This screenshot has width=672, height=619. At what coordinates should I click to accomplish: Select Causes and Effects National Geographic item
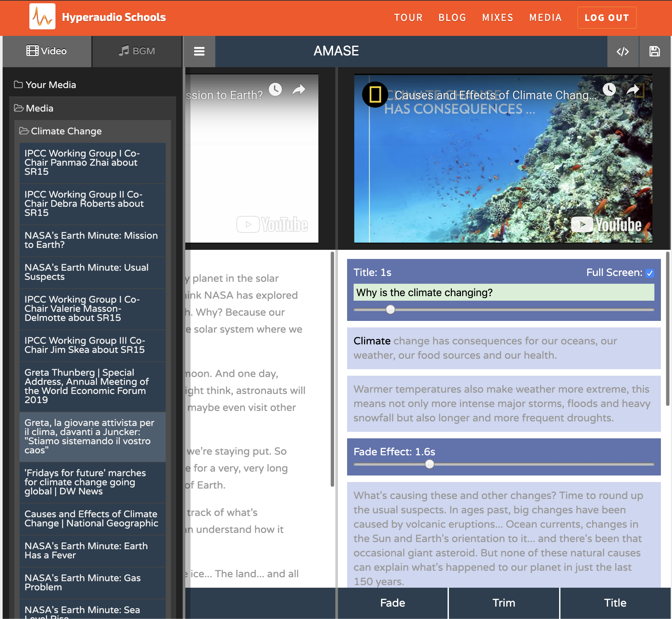(92, 519)
